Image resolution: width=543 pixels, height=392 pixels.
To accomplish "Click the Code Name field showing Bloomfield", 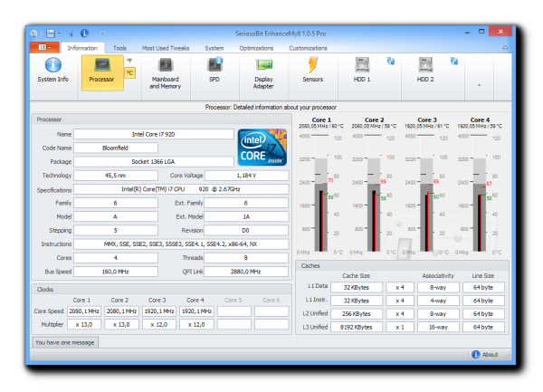I will click(x=116, y=148).
